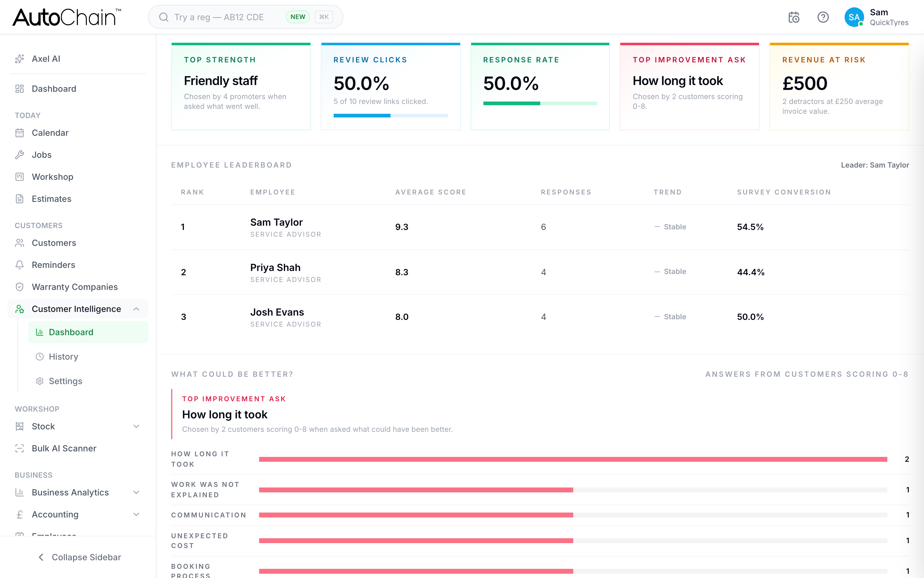Click the Warranty Companies shield icon
This screenshot has width=924, height=578.
[x=20, y=287]
